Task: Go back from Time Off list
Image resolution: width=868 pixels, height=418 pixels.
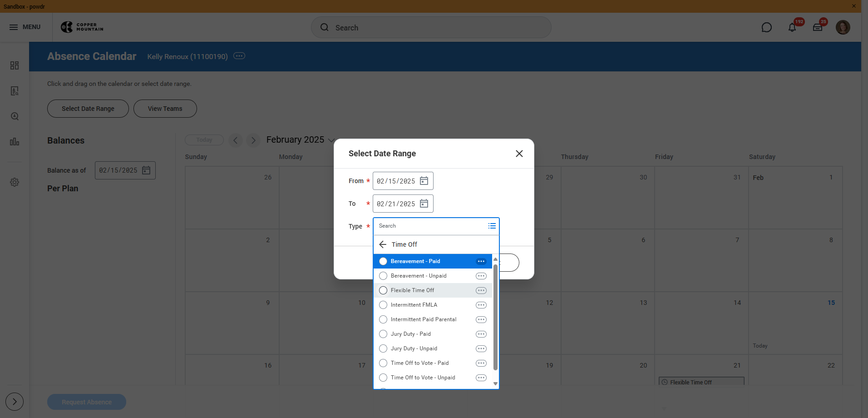Action: coord(383,244)
